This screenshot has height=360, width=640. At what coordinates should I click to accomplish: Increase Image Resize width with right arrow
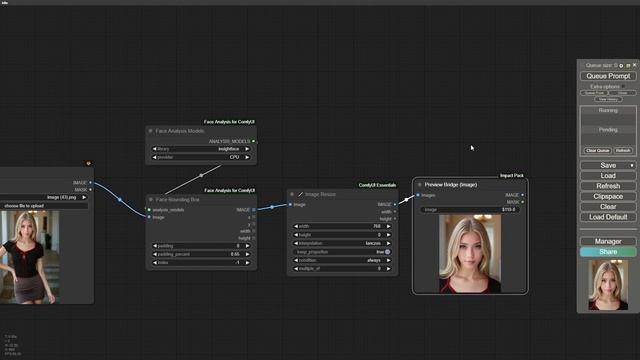click(389, 226)
